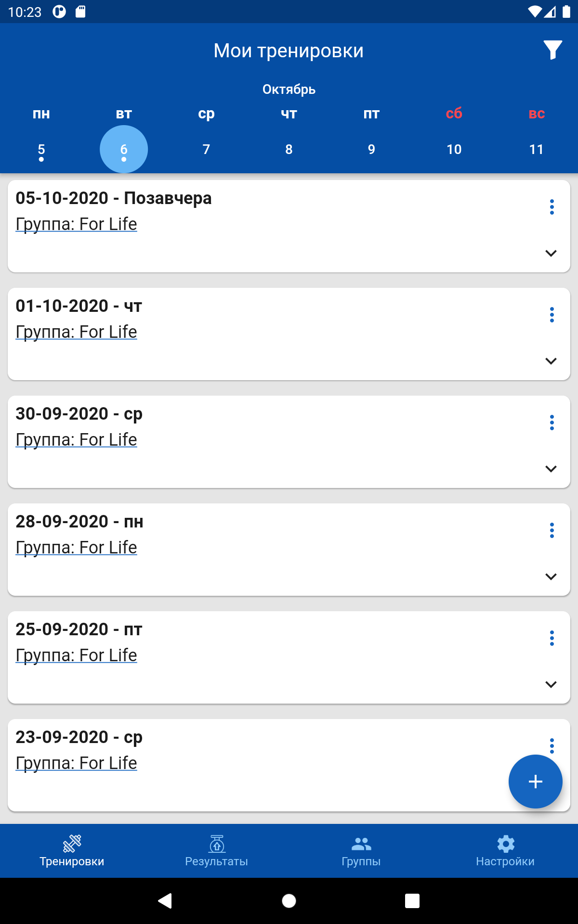
Task: Expand the 28-09-2020 workout card
Action: [x=551, y=577]
